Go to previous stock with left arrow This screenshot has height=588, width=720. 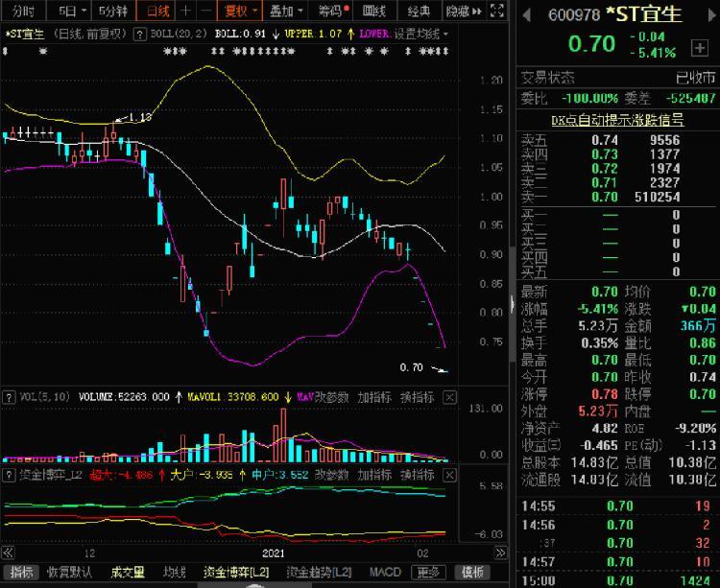pos(527,15)
